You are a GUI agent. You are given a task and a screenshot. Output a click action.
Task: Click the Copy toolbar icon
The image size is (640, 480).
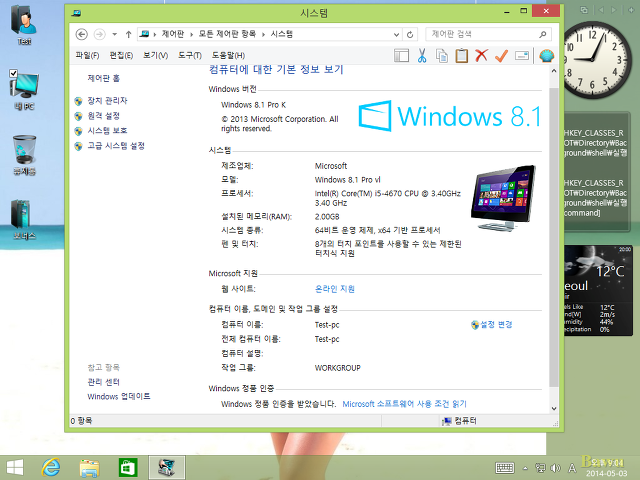[x=442, y=56]
